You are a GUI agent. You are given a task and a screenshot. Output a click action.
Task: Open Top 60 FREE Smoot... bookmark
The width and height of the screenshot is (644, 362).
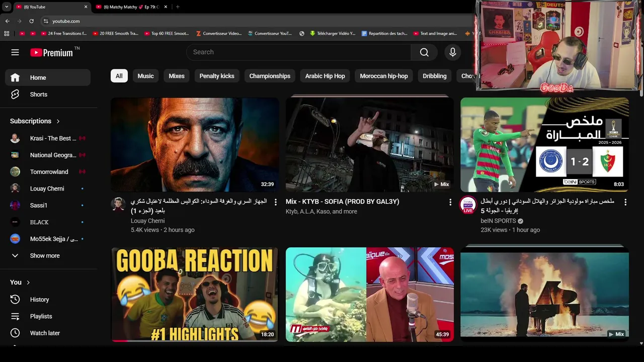[167, 34]
